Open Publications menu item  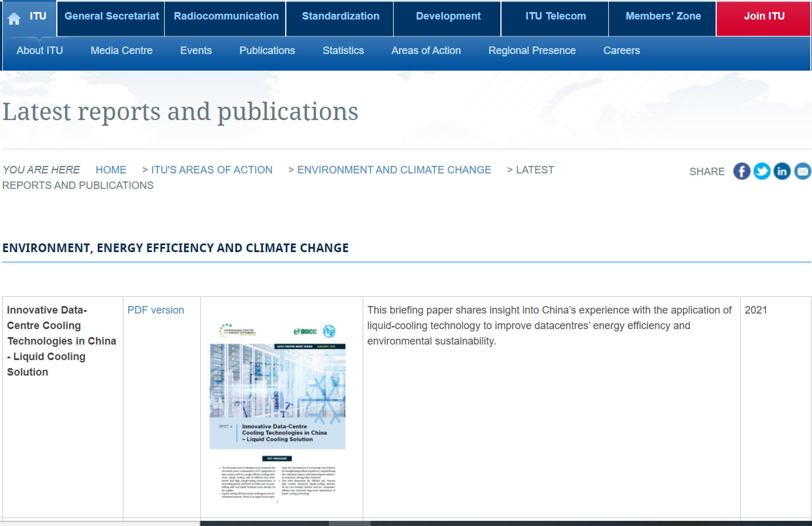click(x=267, y=51)
